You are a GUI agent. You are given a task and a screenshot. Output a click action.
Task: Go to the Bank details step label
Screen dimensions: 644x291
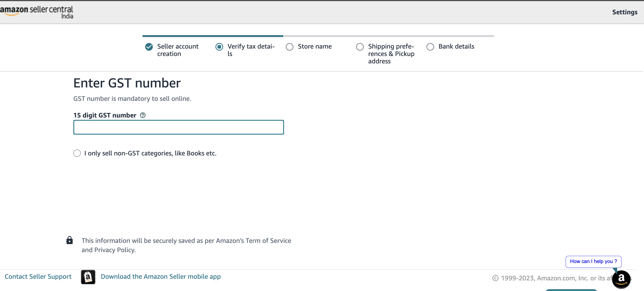456,46
